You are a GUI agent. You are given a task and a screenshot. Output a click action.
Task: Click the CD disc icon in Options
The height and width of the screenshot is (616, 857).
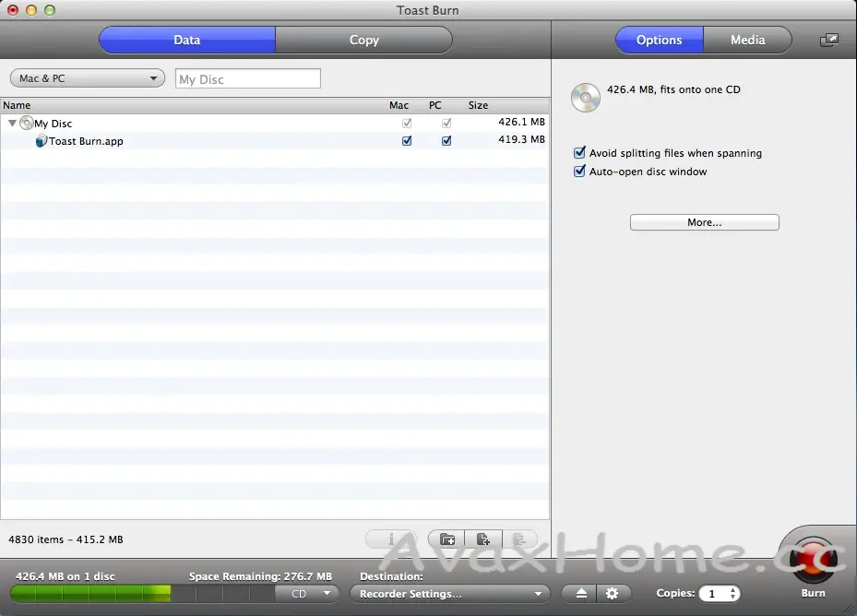point(586,98)
